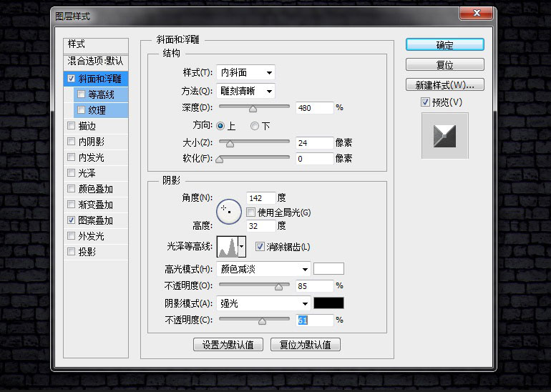Open the 高光模式 dropdown showing 颜色减淡
Viewport: 551px width, 392px height.
pyautogui.click(x=263, y=270)
